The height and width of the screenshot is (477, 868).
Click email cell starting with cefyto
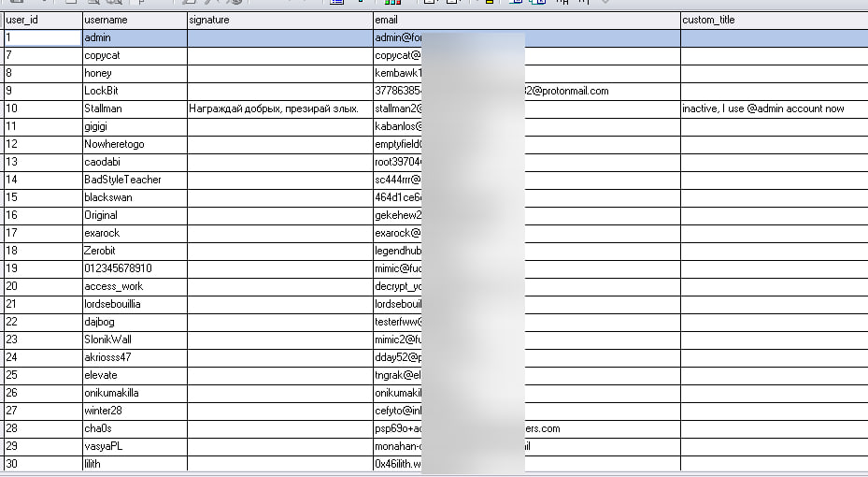point(527,410)
